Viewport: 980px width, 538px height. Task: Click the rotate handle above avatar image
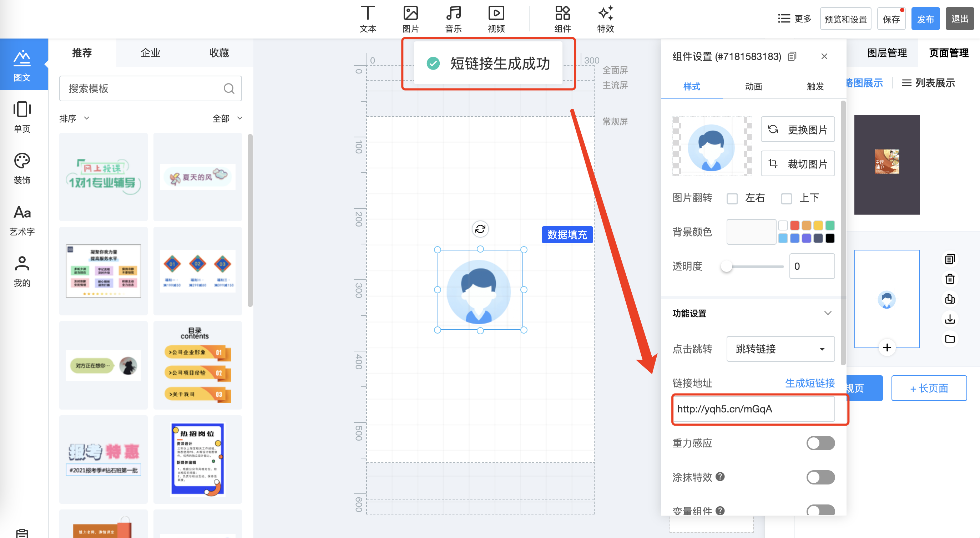coord(480,229)
